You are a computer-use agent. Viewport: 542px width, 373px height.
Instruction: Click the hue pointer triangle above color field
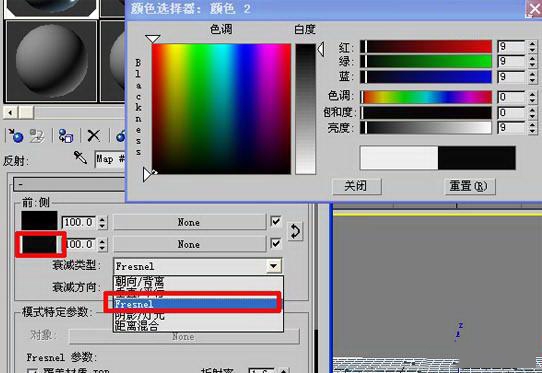click(152, 39)
